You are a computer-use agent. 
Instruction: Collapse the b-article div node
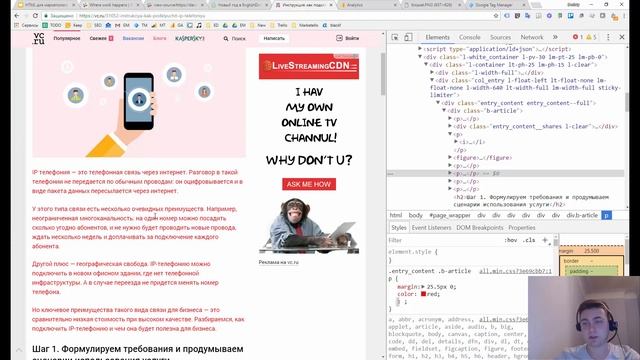coord(444,111)
